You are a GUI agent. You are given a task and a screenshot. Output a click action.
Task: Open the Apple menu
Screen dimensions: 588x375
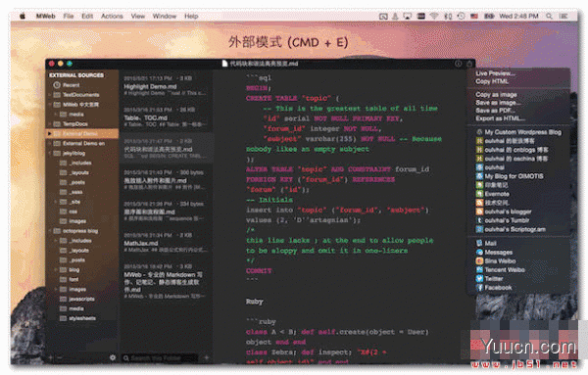tap(23, 16)
